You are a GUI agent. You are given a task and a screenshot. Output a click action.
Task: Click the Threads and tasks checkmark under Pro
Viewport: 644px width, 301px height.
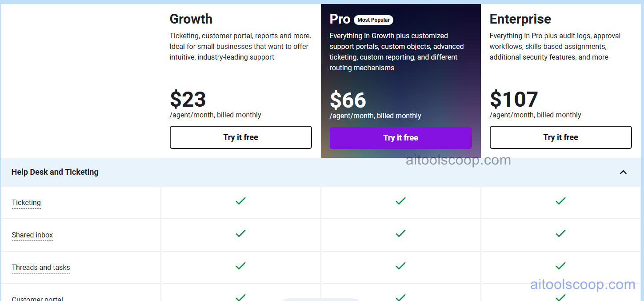400,265
